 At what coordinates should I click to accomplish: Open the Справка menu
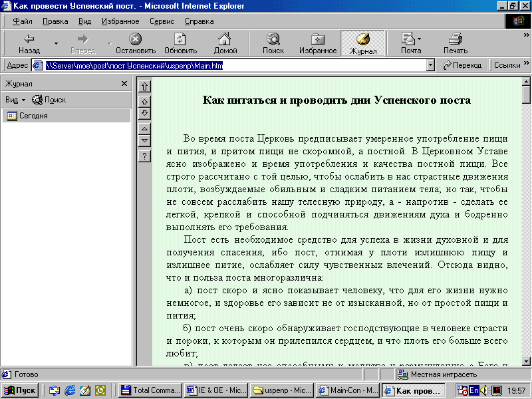[x=199, y=21]
